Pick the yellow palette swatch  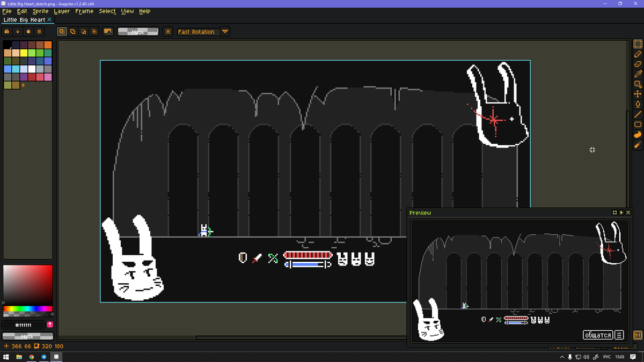[x=24, y=53]
